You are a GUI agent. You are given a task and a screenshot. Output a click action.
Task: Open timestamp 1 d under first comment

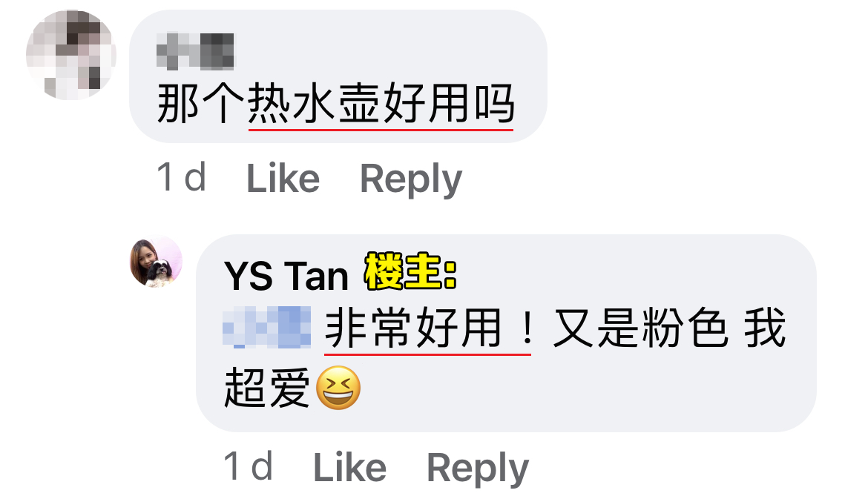pyautogui.click(x=182, y=177)
